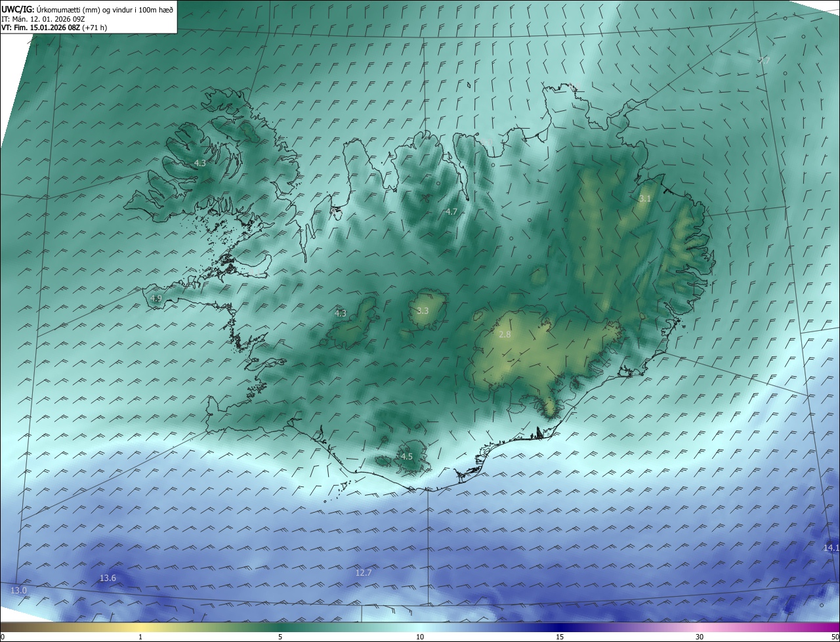This screenshot has height=642, width=840.
Task: Click the 2.8 value on the large glacier
Action: [505, 335]
